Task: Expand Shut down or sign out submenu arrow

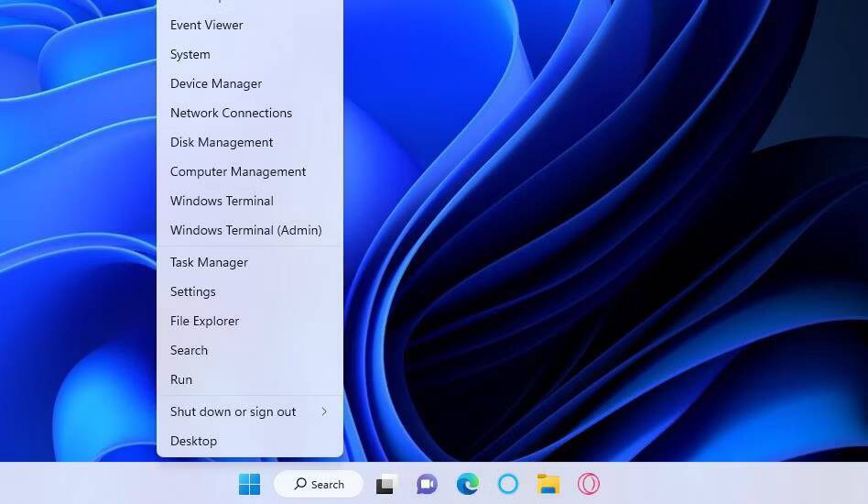Action: point(324,411)
